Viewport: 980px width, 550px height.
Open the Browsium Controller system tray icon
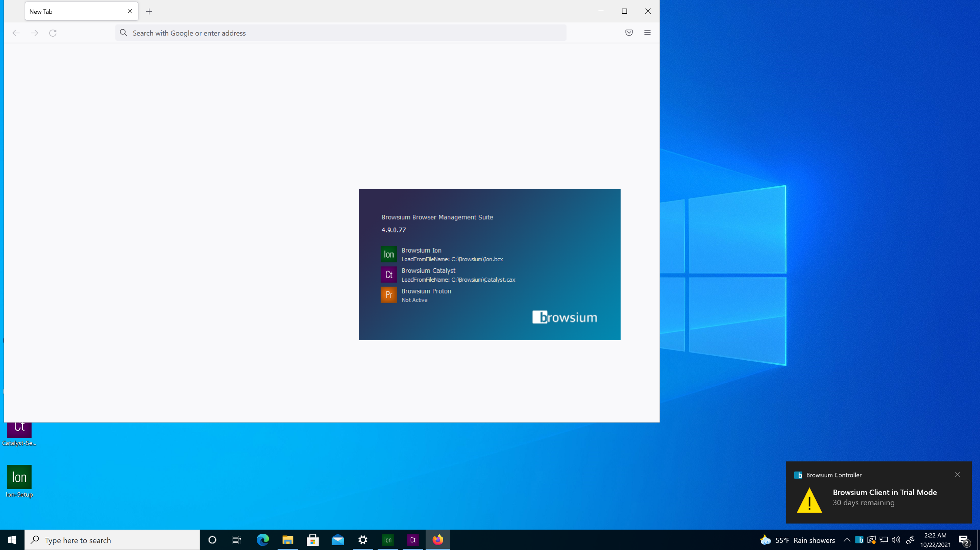(861, 540)
